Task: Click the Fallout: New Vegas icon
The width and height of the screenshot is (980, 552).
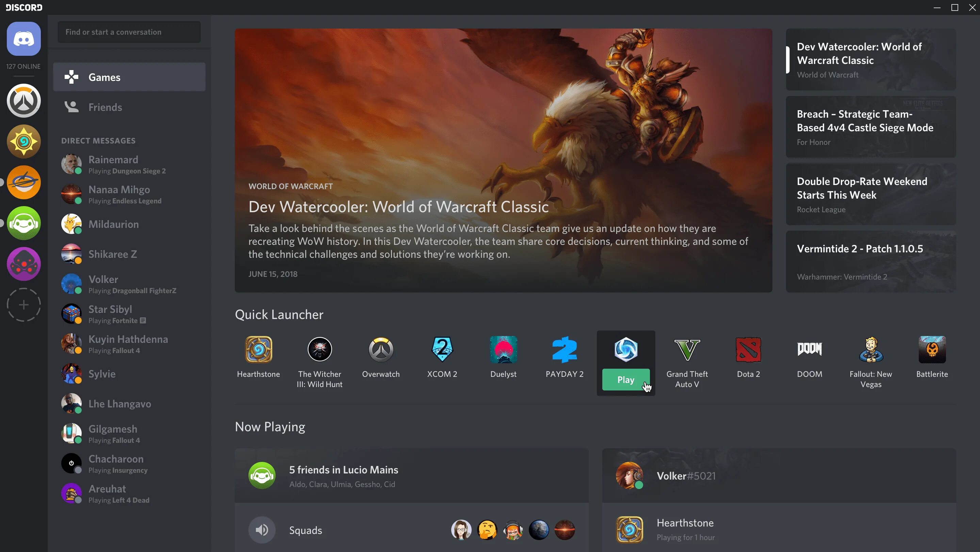Action: (870, 349)
